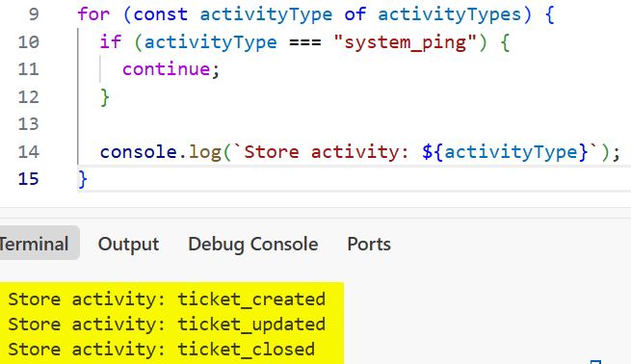
Task: Open the Output tab
Action: tap(128, 244)
